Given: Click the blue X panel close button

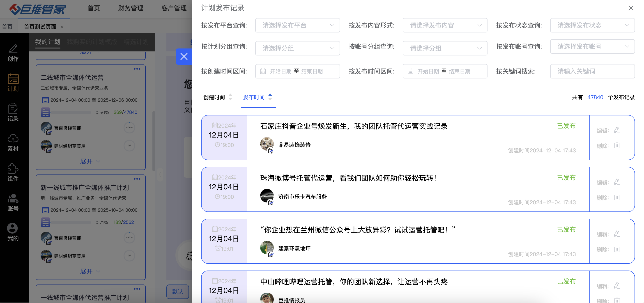Looking at the screenshot, I should [x=184, y=57].
